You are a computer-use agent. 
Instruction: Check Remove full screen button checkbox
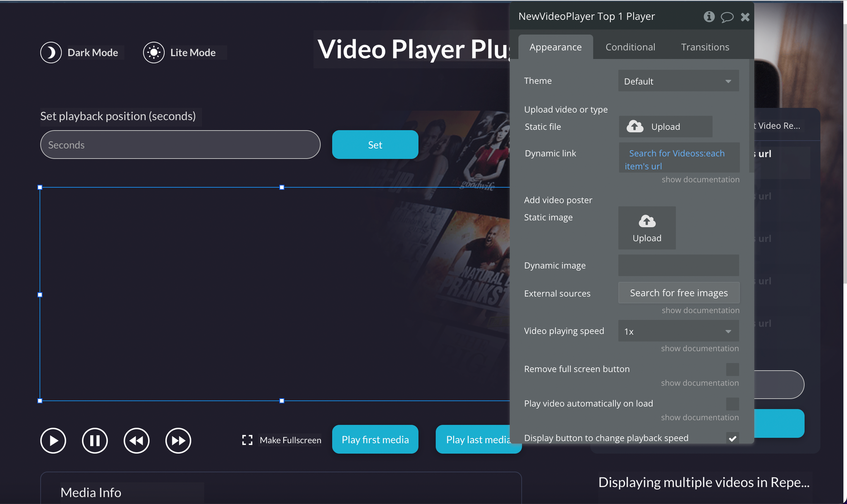732,369
